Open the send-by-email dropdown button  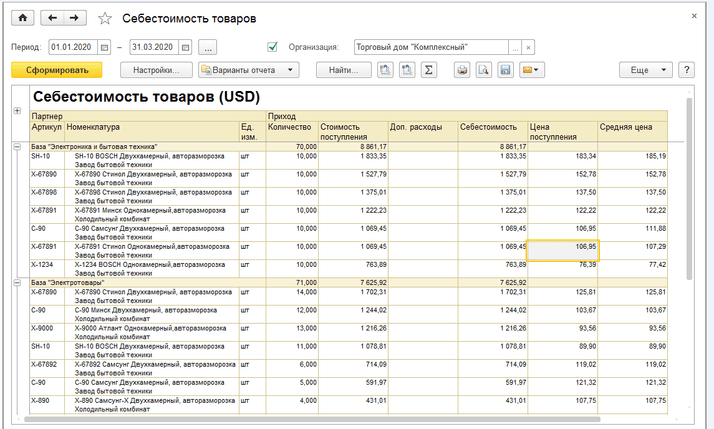coord(532,70)
